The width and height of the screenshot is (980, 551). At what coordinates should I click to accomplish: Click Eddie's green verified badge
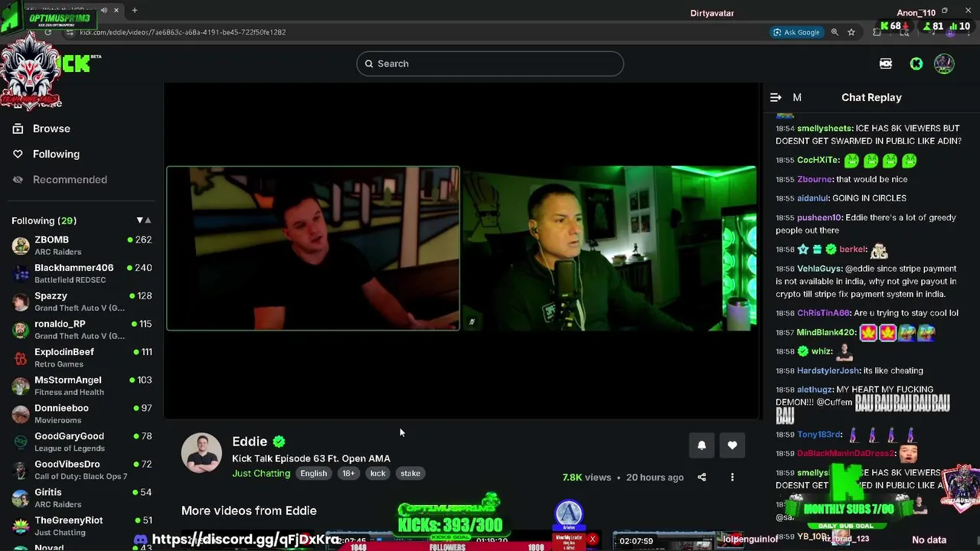pos(279,442)
